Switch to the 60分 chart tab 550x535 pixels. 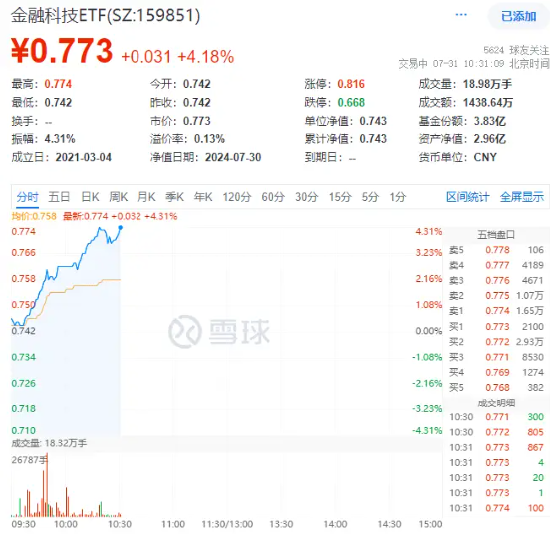point(273,197)
